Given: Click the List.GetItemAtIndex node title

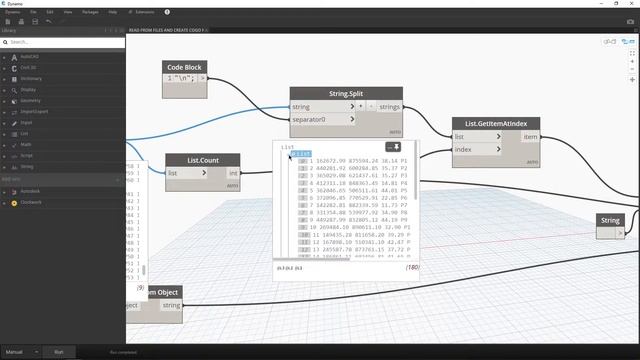Looking at the screenshot, I should 496,124.
